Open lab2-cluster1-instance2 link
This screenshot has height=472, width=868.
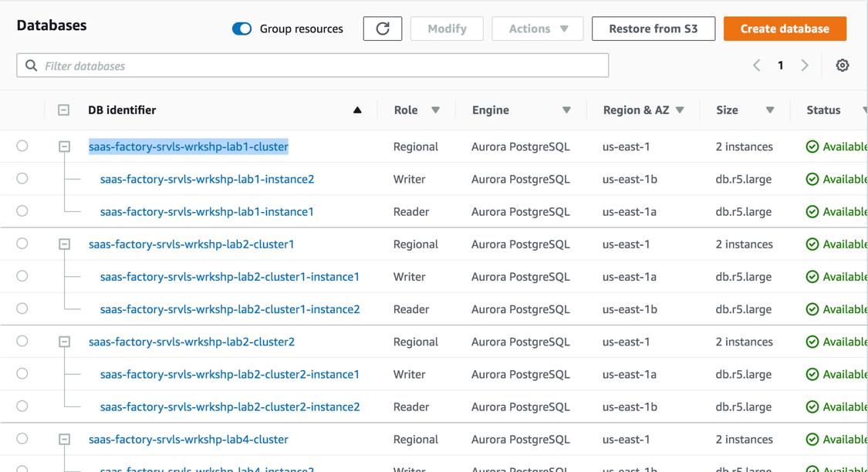click(x=230, y=309)
